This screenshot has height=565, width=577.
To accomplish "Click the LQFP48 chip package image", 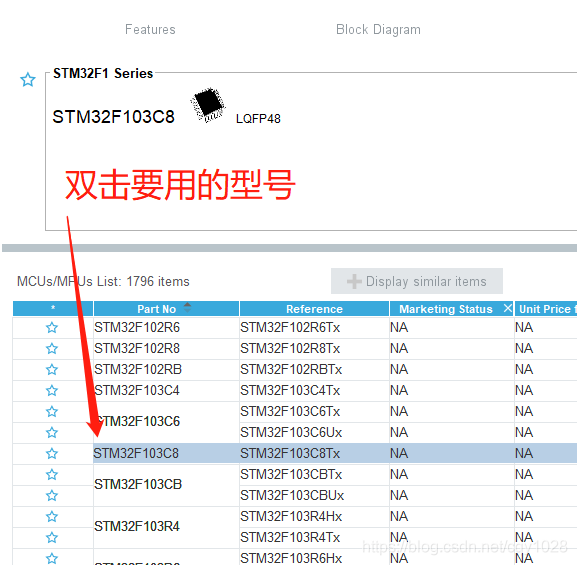I will 208,105.
